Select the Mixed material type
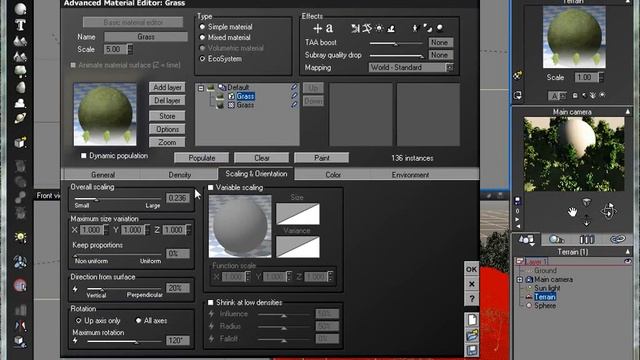 click(x=202, y=37)
